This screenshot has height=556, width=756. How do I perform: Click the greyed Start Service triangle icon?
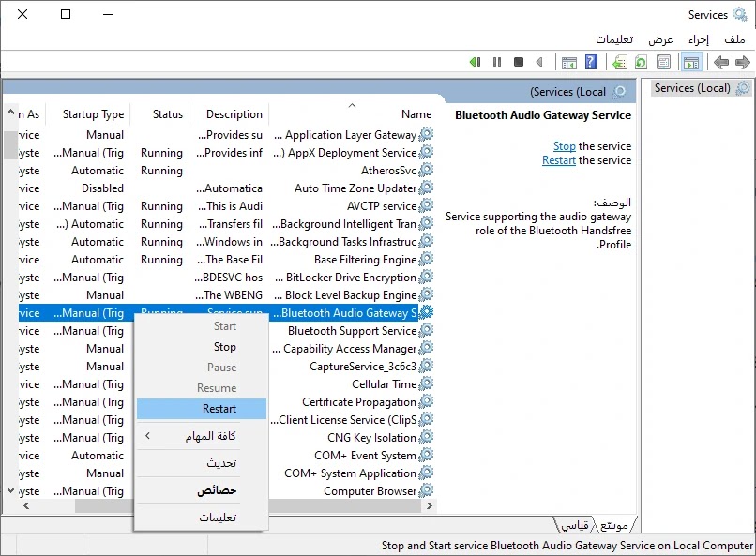tap(539, 62)
